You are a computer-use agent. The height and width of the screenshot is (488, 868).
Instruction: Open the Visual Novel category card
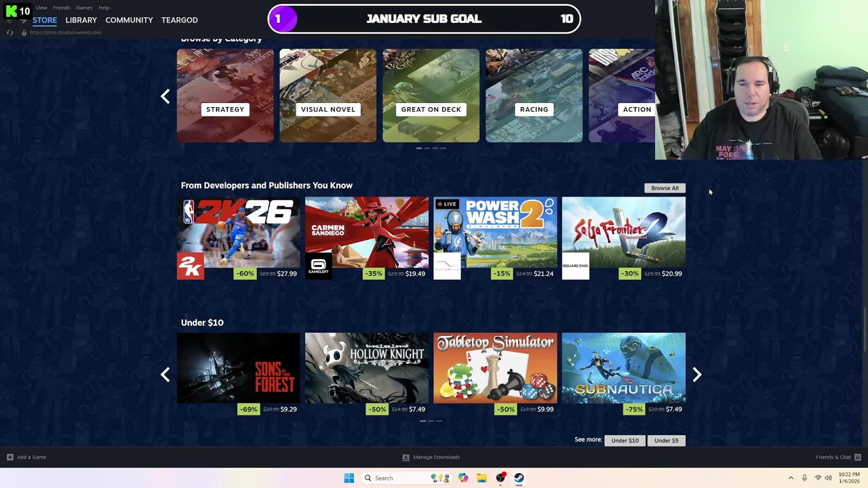click(328, 96)
